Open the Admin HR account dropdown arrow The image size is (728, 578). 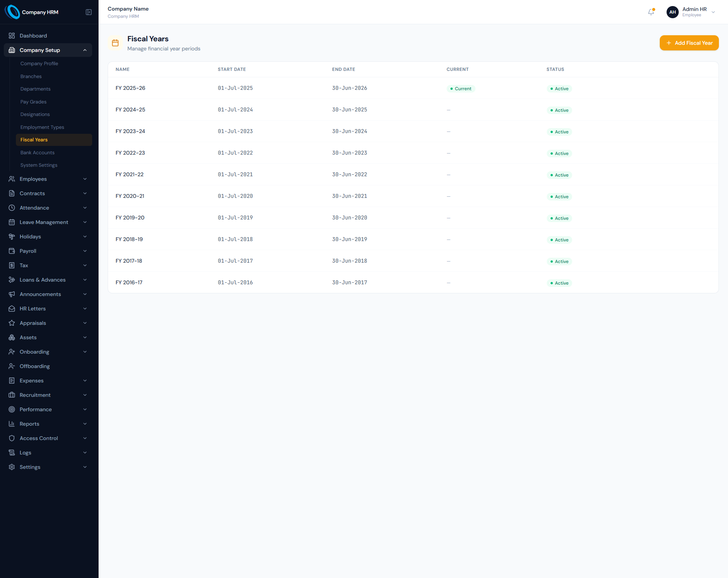[x=713, y=12]
